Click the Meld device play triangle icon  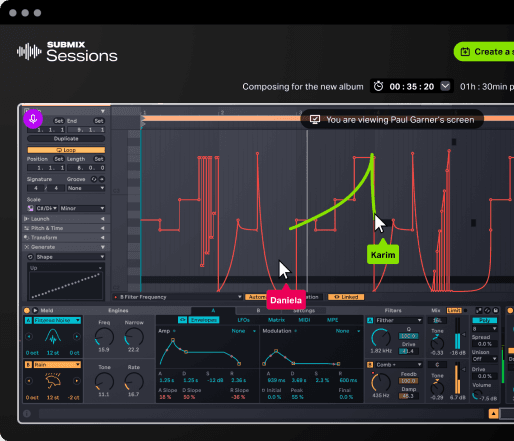[35, 310]
